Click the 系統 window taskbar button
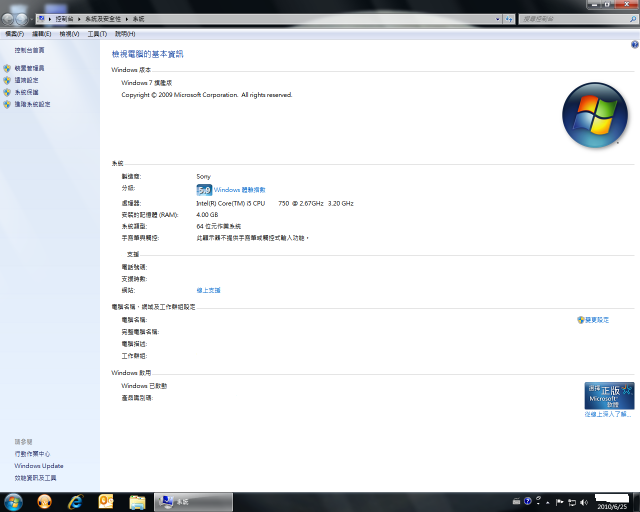The image size is (640, 512). pos(193,502)
